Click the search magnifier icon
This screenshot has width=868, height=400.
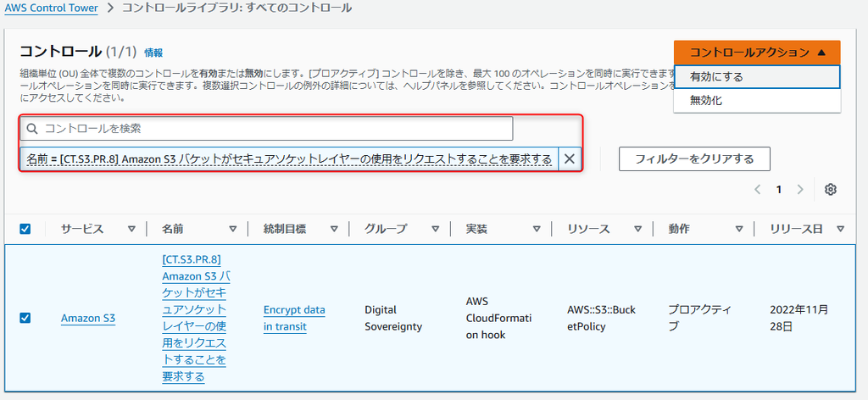pyautogui.click(x=32, y=128)
